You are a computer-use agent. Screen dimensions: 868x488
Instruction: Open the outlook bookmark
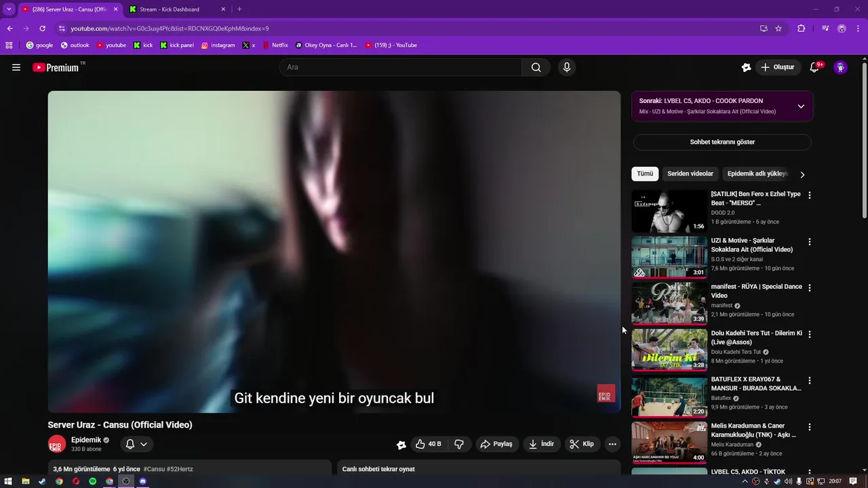tap(75, 45)
